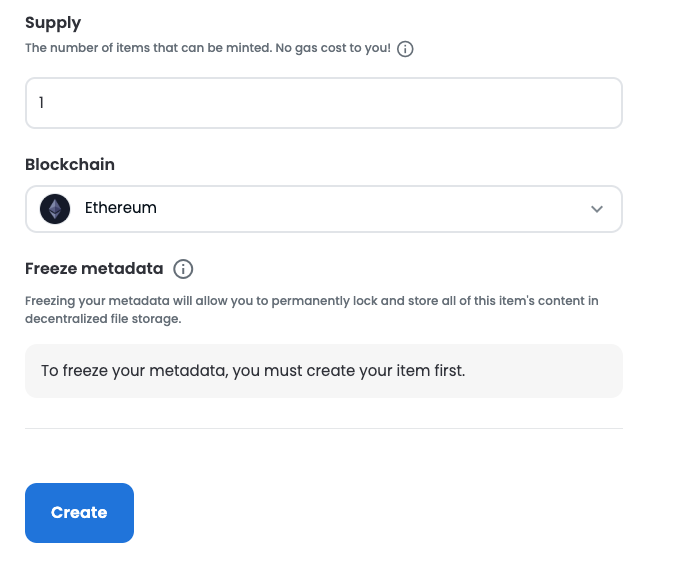Image resolution: width=683 pixels, height=566 pixels.
Task: Click the Freeze metadata heading text
Action: pos(92,269)
